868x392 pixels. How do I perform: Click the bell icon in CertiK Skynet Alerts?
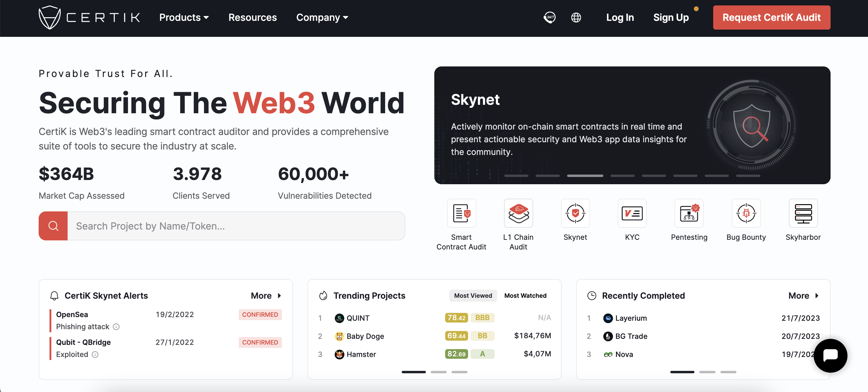click(54, 296)
